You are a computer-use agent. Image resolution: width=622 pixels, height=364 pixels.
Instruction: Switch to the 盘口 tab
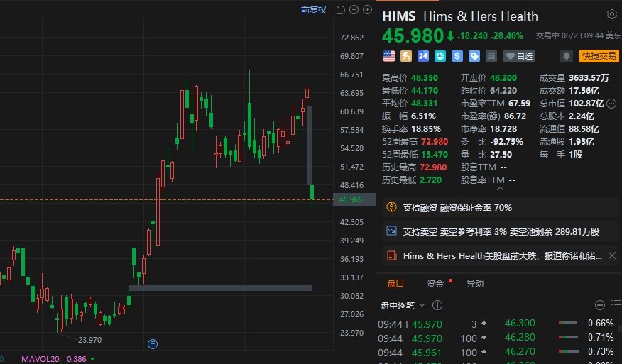(x=395, y=284)
